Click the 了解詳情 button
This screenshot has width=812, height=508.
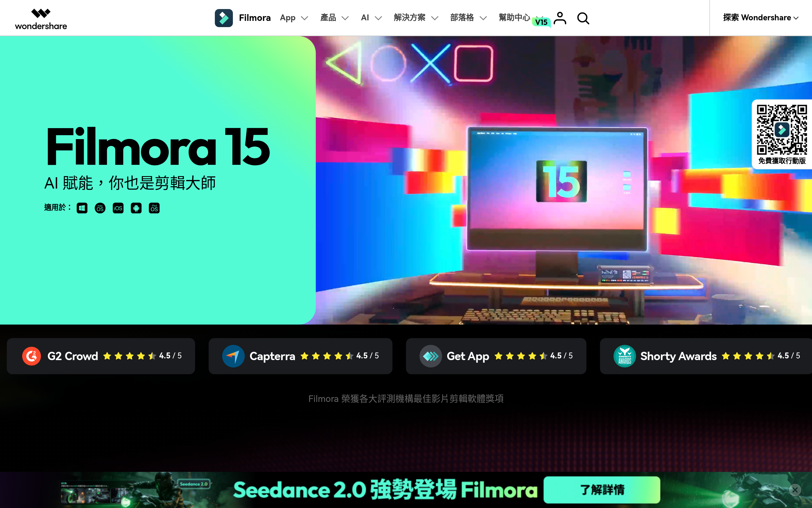[x=602, y=490]
